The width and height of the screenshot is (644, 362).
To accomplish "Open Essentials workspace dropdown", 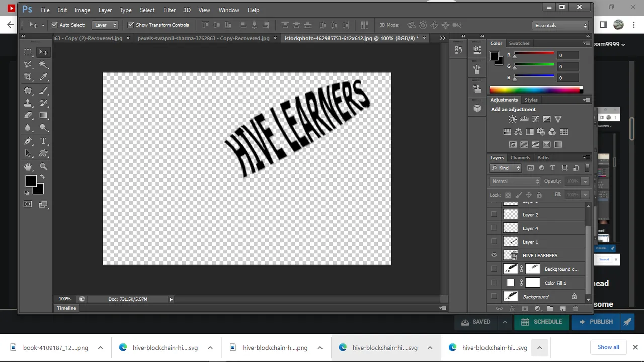I will pyautogui.click(x=560, y=25).
